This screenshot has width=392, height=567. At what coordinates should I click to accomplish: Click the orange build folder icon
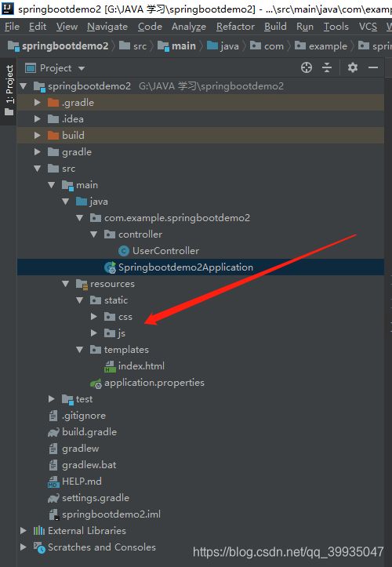53,136
